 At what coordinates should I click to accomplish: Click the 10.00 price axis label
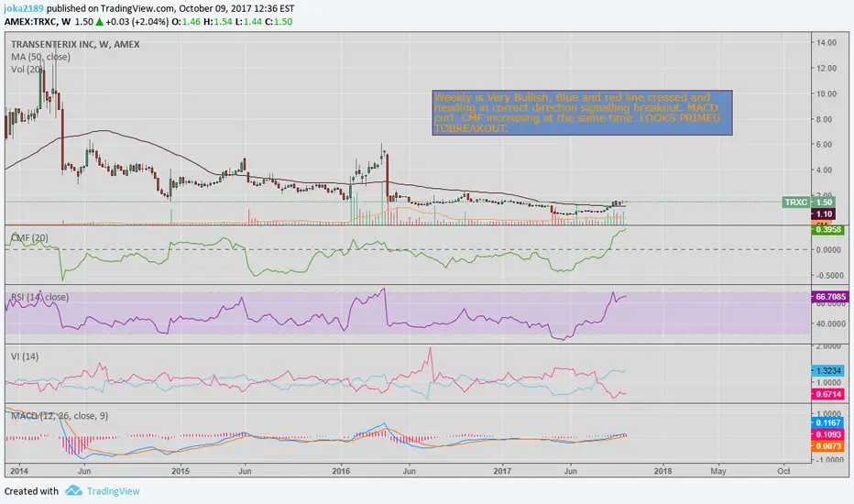827,93
